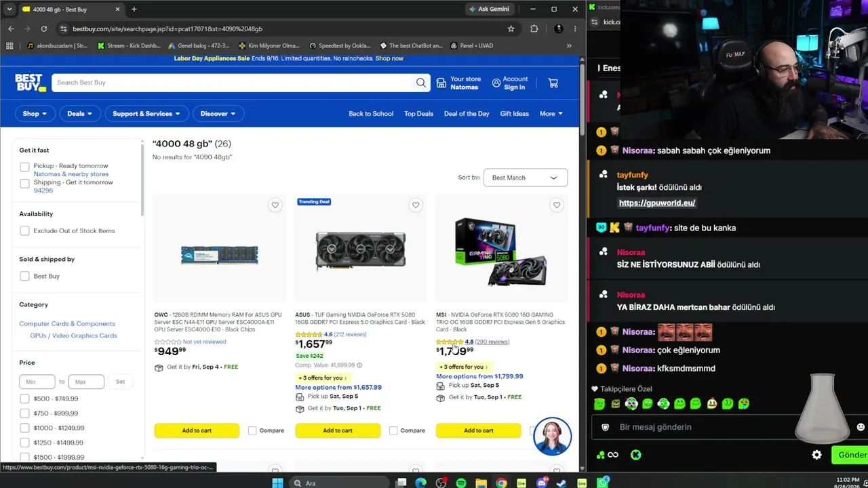Open the Chrome three-dot menu
The height and width of the screenshot is (488, 868).
(575, 28)
